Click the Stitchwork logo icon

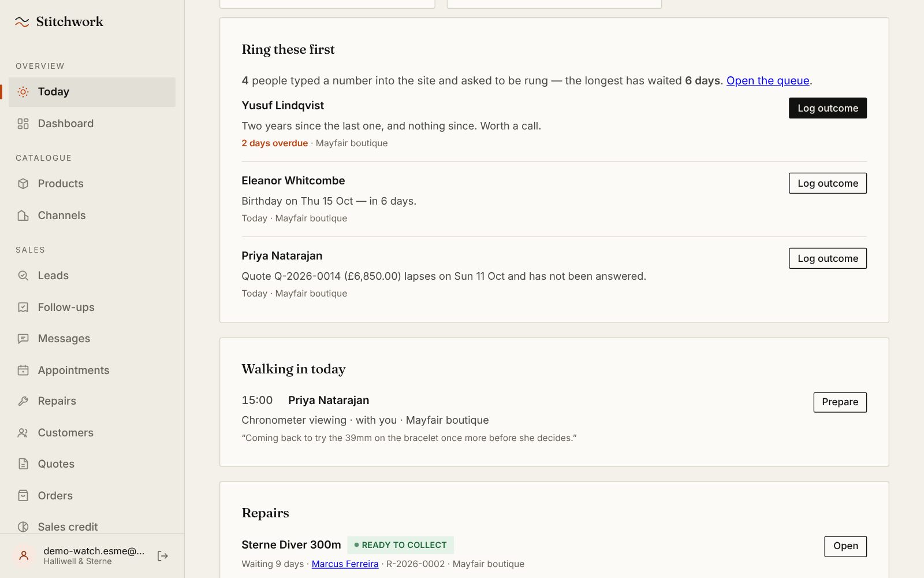[x=22, y=22]
